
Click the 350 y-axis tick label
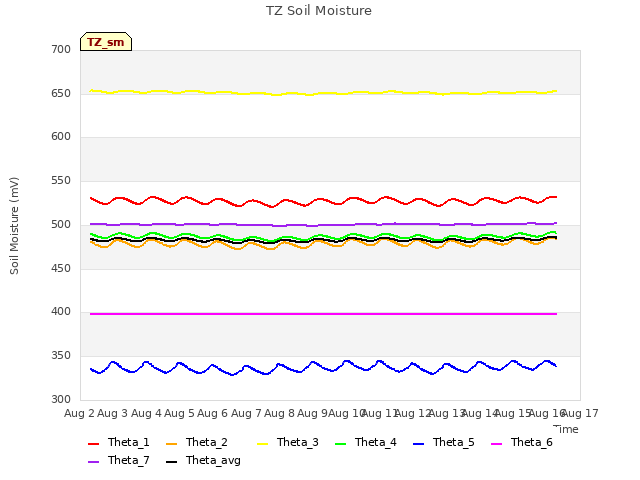(61, 356)
